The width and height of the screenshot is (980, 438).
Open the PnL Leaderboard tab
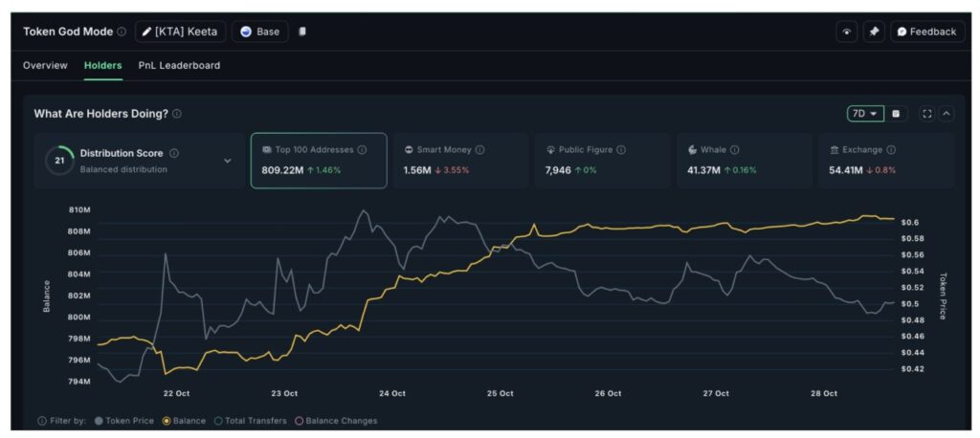coord(179,66)
